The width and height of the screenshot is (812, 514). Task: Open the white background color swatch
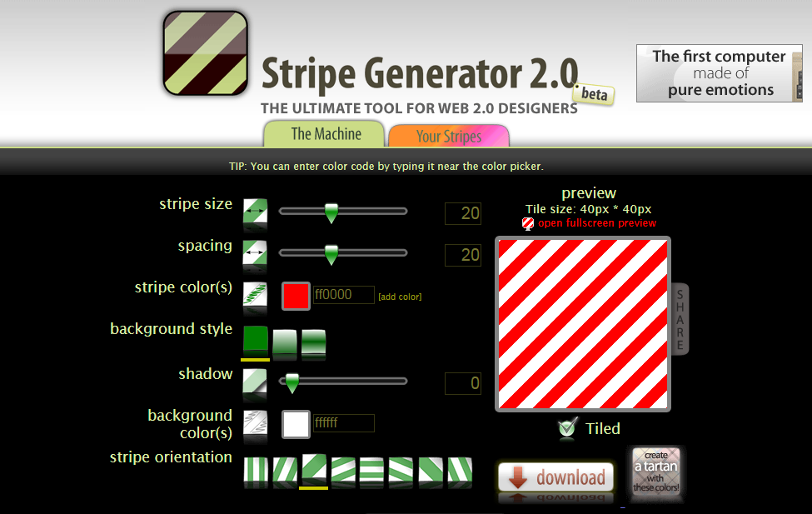pos(296,424)
